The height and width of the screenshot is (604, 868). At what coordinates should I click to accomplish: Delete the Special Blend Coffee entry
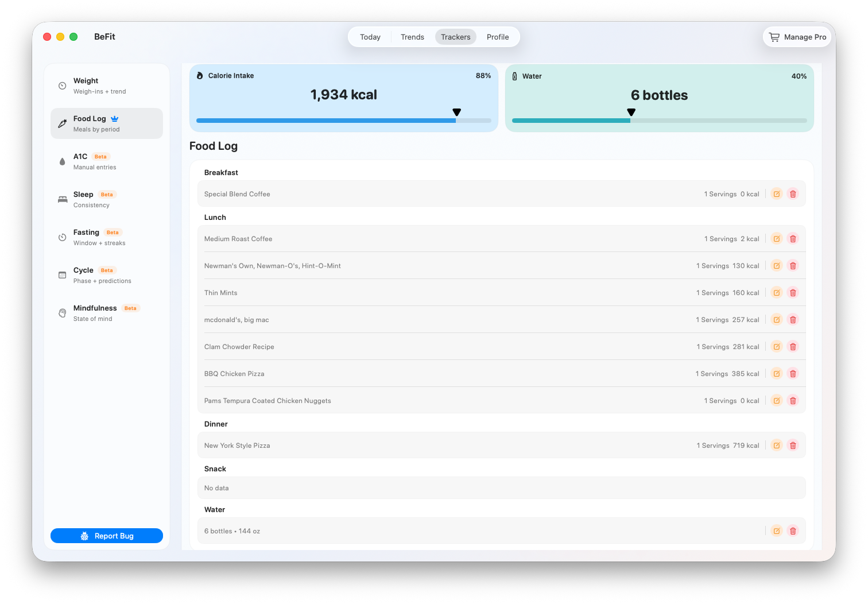[x=793, y=194]
